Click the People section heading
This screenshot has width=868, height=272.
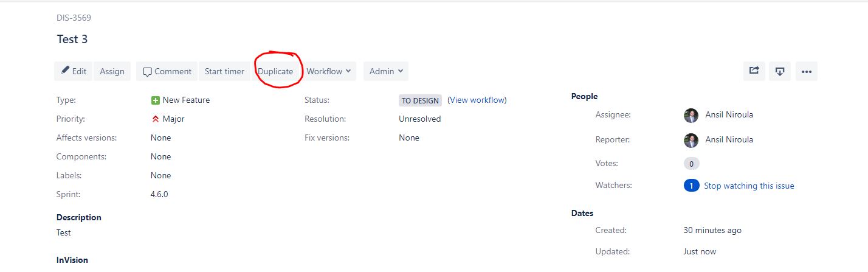585,96
